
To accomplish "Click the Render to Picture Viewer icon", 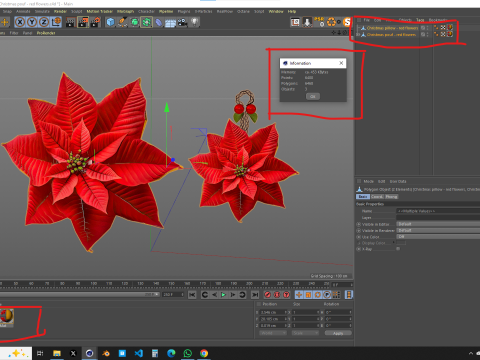I will 83,22.
